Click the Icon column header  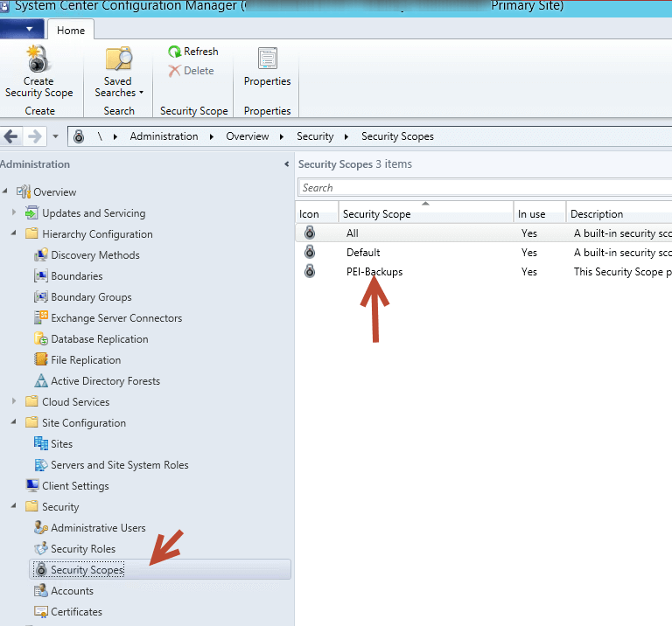pyautogui.click(x=317, y=212)
